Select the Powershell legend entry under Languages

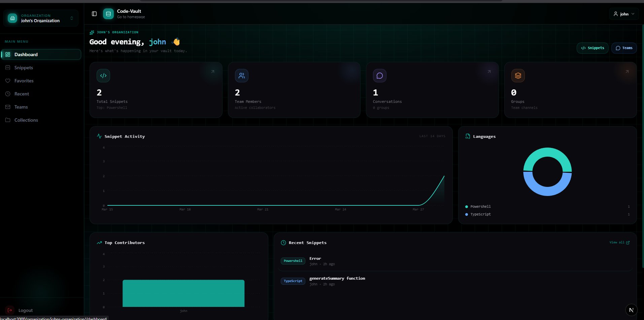(547, 206)
